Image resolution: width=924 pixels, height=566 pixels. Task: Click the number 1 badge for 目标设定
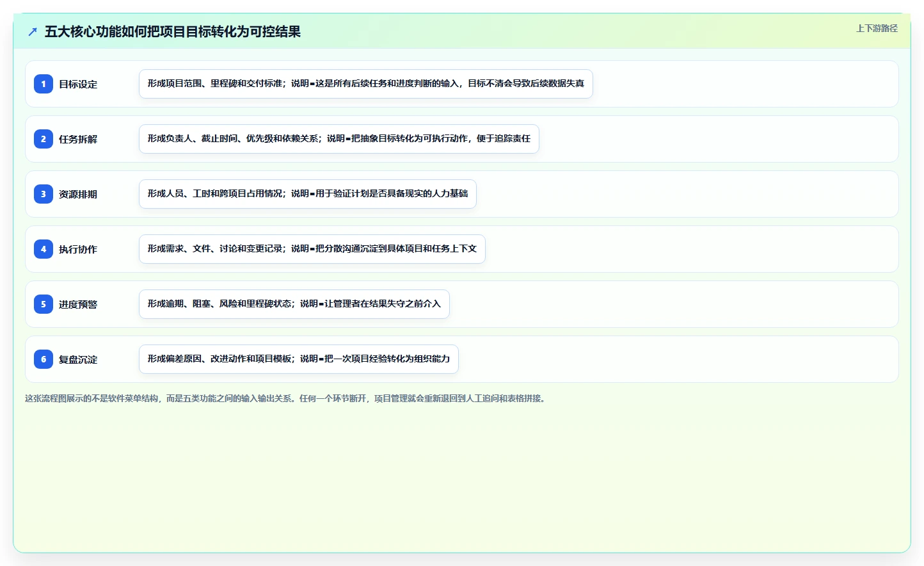[x=44, y=84]
